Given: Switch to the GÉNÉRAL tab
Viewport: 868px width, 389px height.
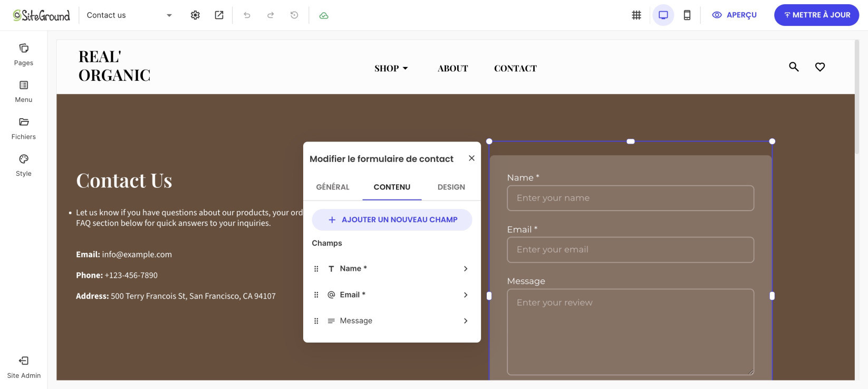Looking at the screenshot, I should pyautogui.click(x=333, y=187).
